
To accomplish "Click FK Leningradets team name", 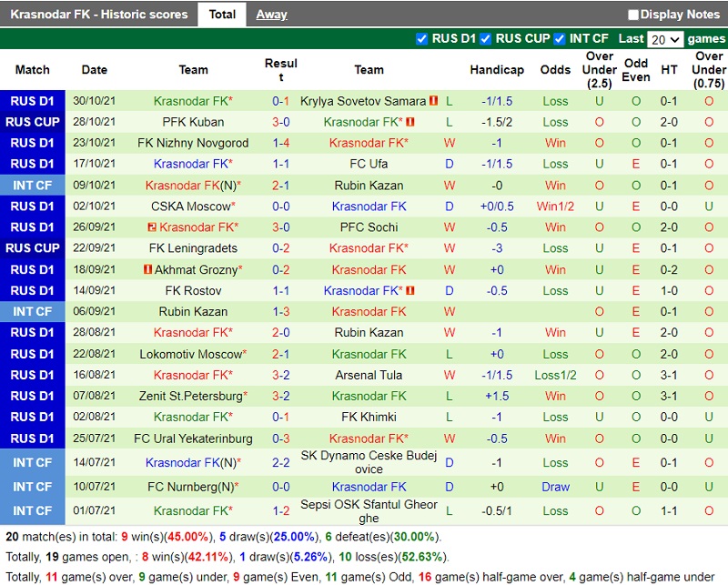I will pos(193,248).
